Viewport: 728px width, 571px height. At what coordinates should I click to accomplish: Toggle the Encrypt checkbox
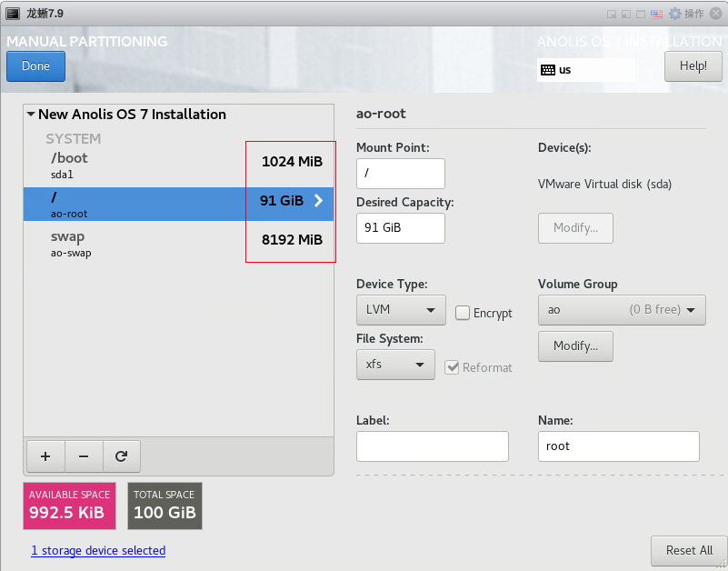(x=462, y=313)
